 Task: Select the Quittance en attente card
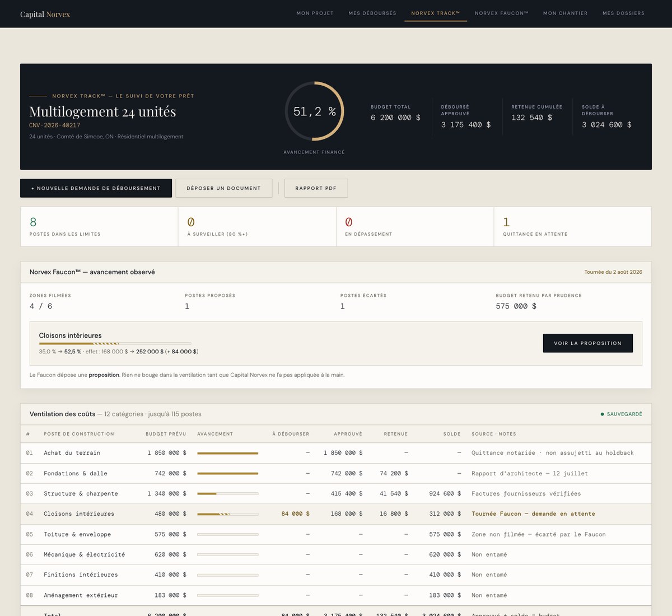point(572,227)
